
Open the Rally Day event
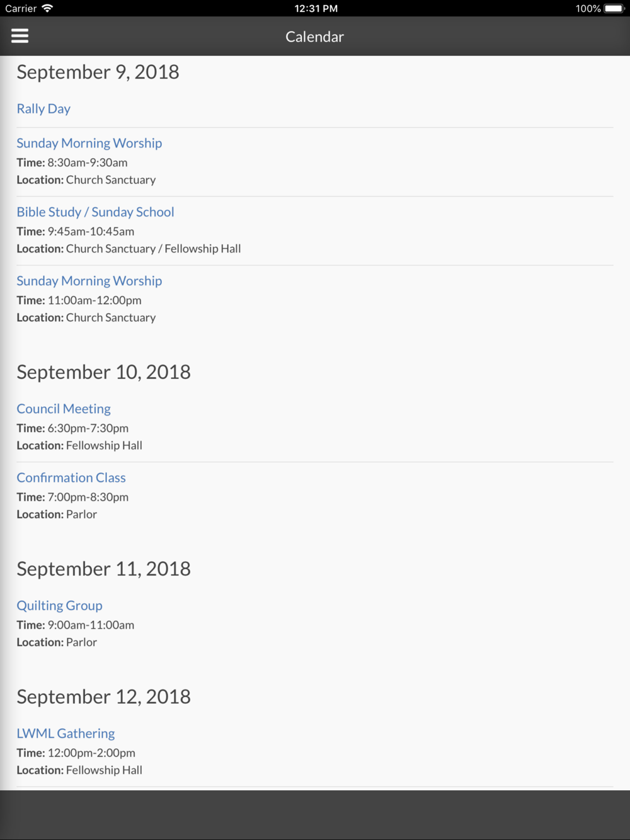pyautogui.click(x=43, y=108)
